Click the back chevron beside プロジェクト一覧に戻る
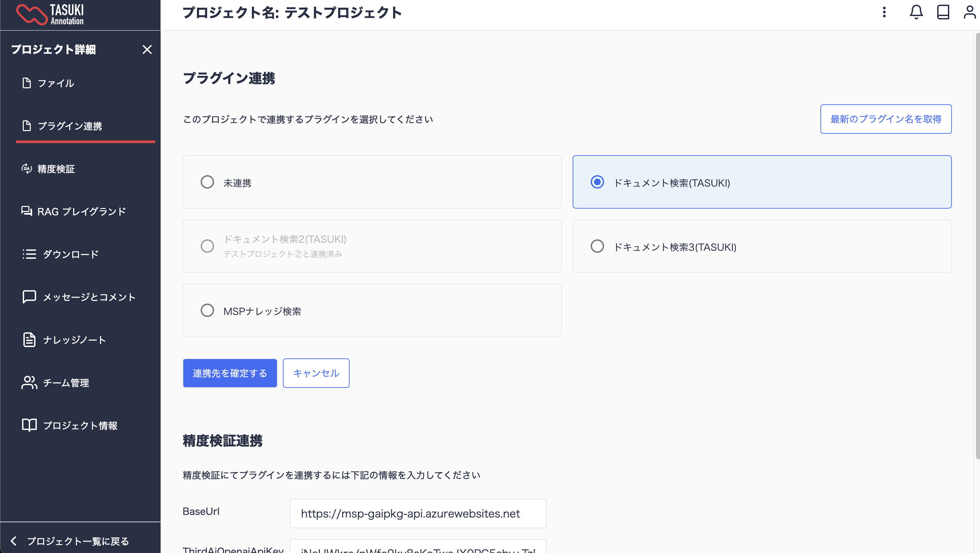The image size is (980, 553). (x=14, y=540)
